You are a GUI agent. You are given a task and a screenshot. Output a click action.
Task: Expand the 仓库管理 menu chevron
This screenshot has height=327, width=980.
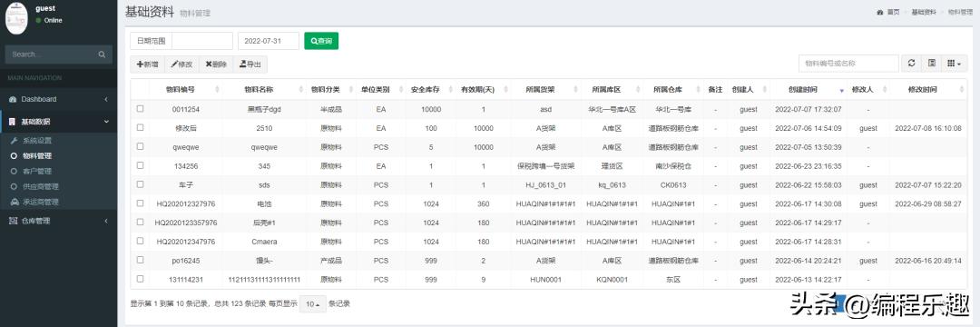tap(106, 221)
